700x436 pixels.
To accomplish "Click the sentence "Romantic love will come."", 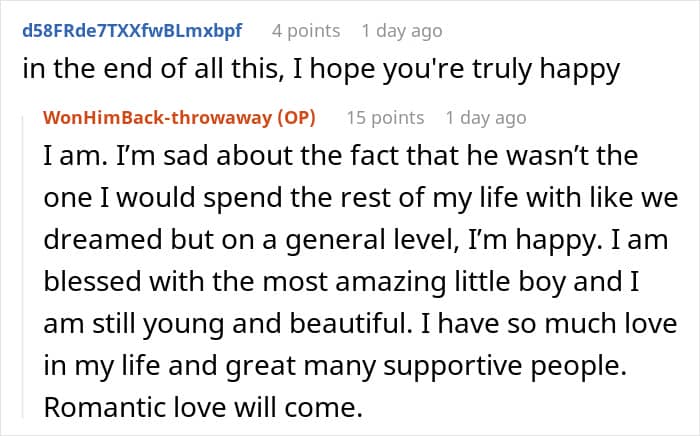I will 203,407.
